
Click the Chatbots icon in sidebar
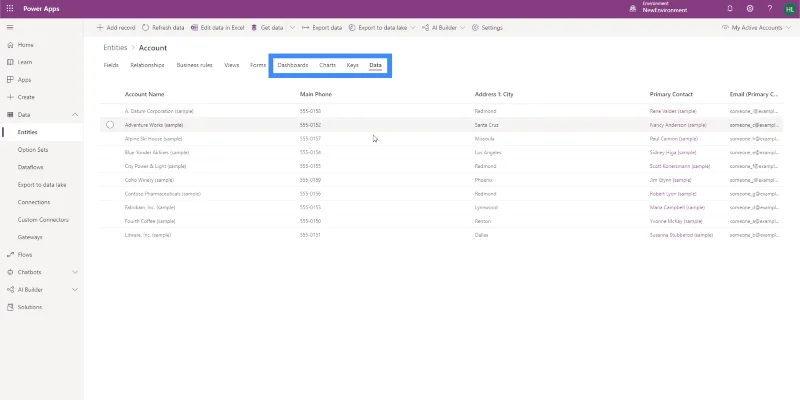[10, 272]
